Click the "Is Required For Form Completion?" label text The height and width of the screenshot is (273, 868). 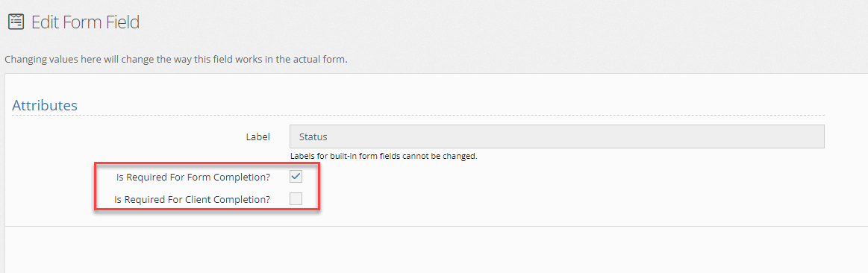(193, 178)
